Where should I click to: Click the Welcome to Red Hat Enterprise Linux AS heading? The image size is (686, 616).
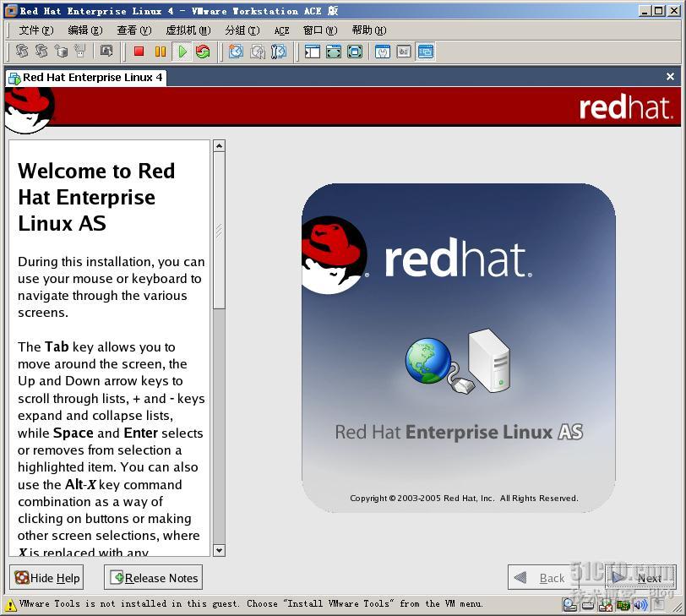96,198
